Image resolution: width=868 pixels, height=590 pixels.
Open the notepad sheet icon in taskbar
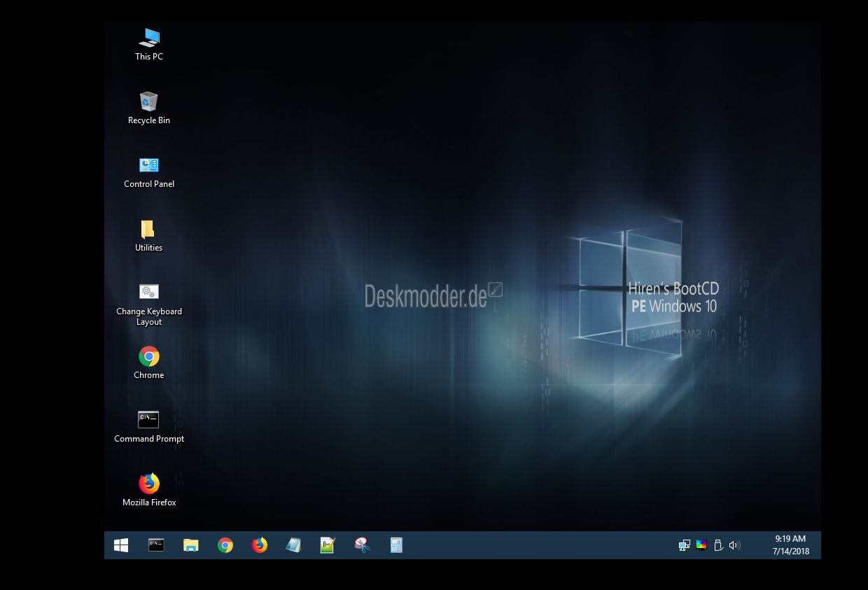coord(293,545)
